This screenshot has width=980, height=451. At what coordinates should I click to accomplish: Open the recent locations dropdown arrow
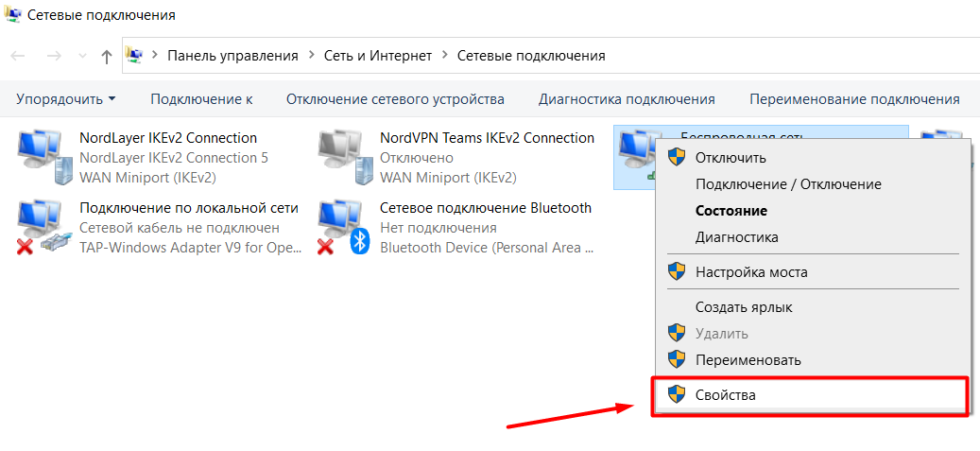coord(81,57)
